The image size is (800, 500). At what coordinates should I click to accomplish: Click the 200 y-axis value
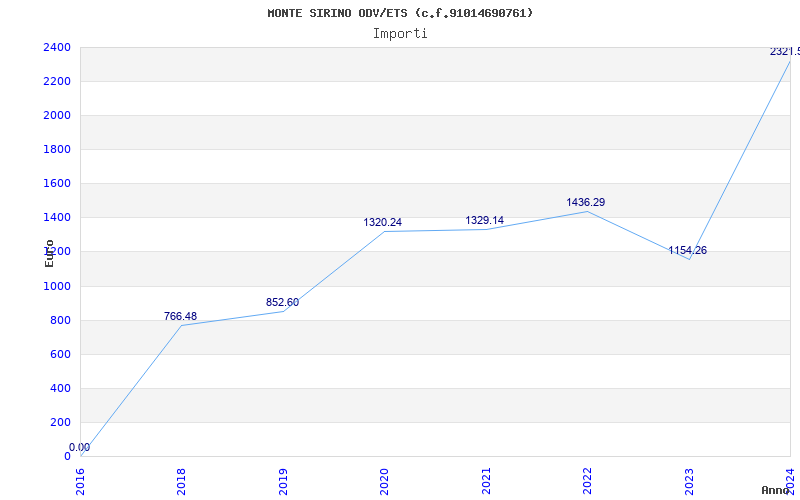click(60, 422)
